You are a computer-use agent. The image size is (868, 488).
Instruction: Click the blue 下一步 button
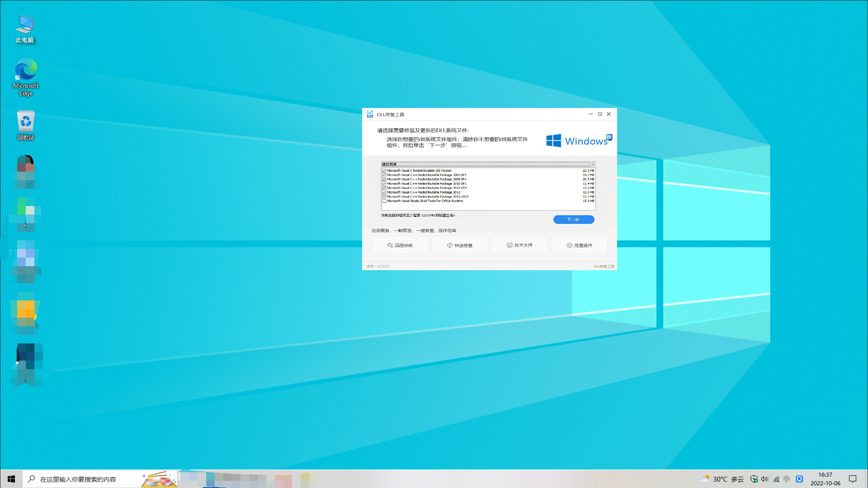pyautogui.click(x=574, y=220)
